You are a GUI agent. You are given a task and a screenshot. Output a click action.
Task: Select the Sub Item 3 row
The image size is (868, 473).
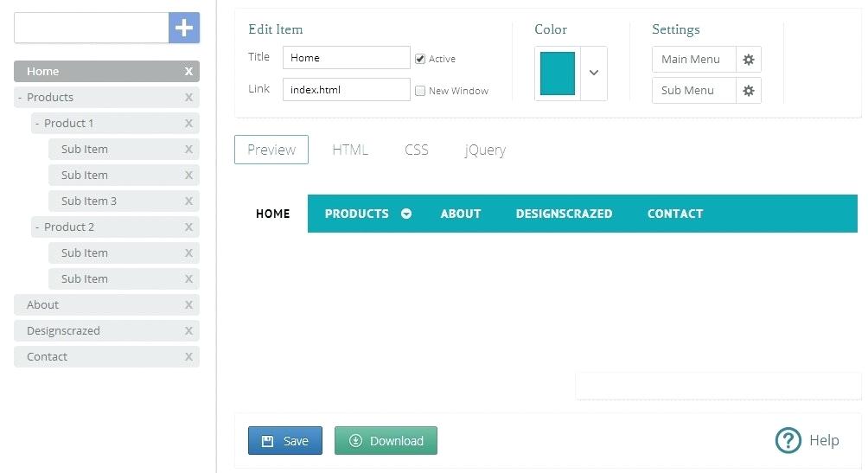point(124,201)
